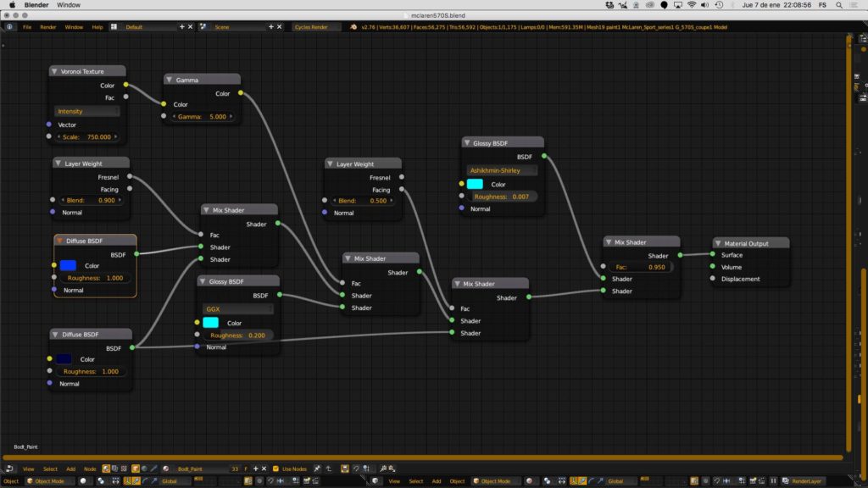
Task: Click the cyan color swatch on GGX Glossy BSDF
Action: pyautogui.click(x=211, y=323)
